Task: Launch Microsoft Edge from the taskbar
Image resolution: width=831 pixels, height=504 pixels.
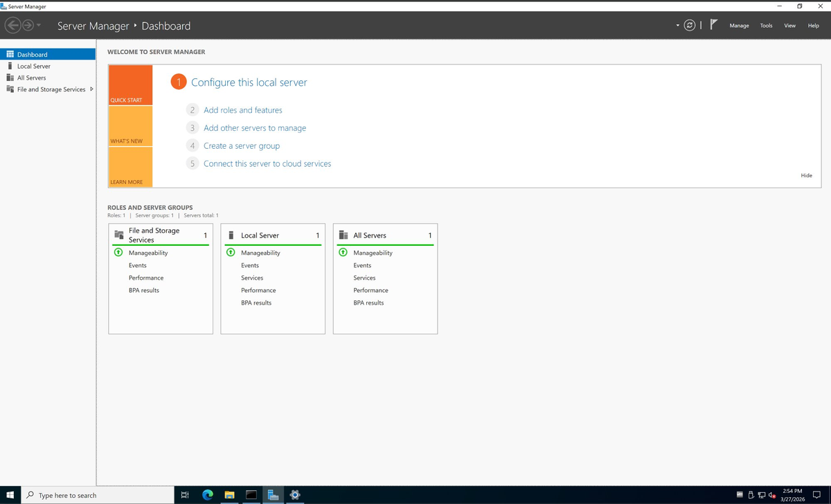Action: click(x=207, y=494)
